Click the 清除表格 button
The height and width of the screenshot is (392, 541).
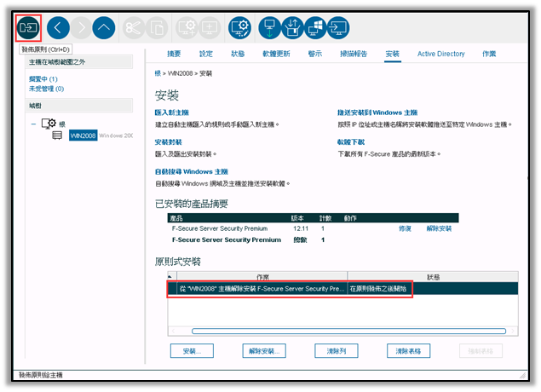pos(408,351)
